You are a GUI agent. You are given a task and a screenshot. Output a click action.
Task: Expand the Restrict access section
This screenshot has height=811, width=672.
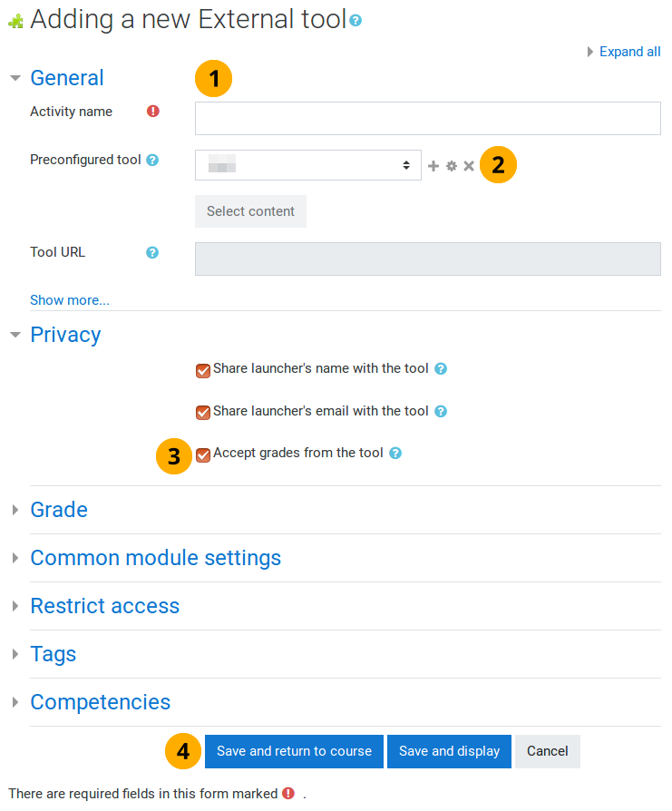pos(104,606)
